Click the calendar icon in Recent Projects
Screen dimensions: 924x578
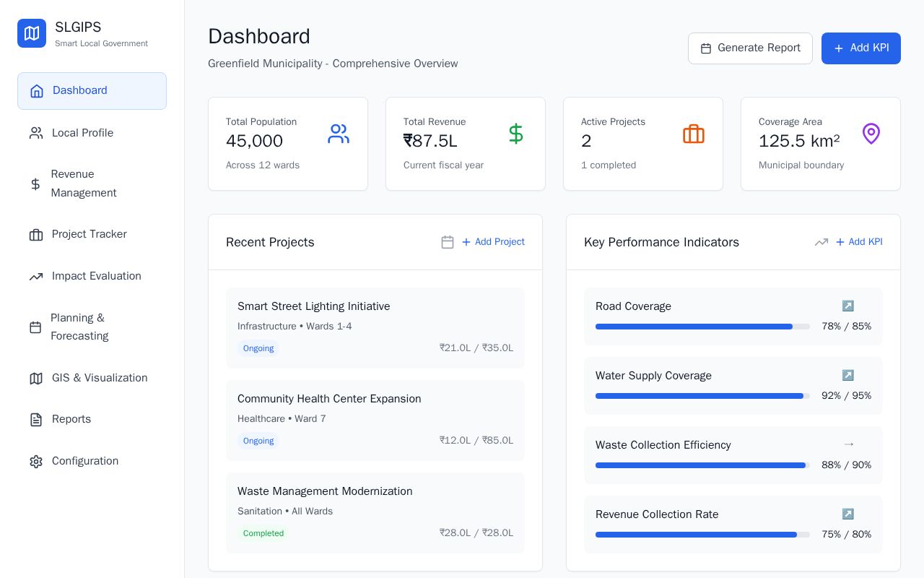448,242
